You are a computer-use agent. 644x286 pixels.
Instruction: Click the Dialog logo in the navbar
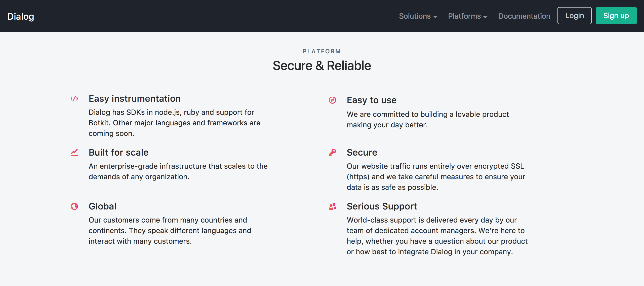21,16
